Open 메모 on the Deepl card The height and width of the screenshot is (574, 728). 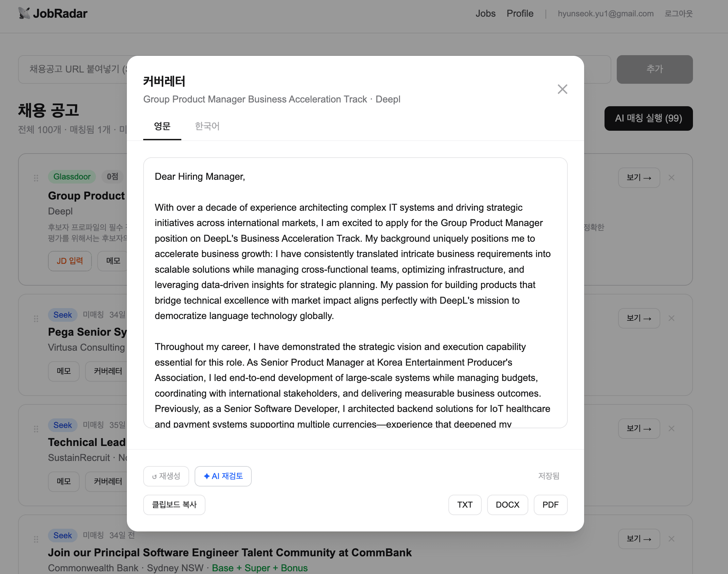113,261
